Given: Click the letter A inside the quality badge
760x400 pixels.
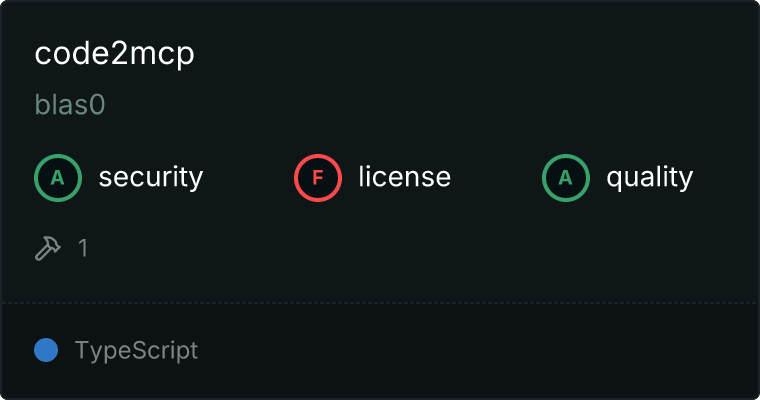Looking at the screenshot, I should [x=566, y=178].
